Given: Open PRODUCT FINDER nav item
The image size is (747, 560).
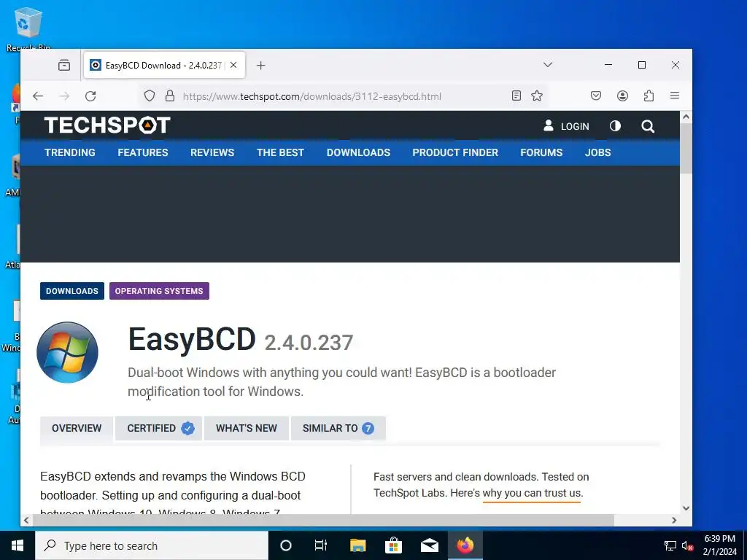Looking at the screenshot, I should (455, 152).
